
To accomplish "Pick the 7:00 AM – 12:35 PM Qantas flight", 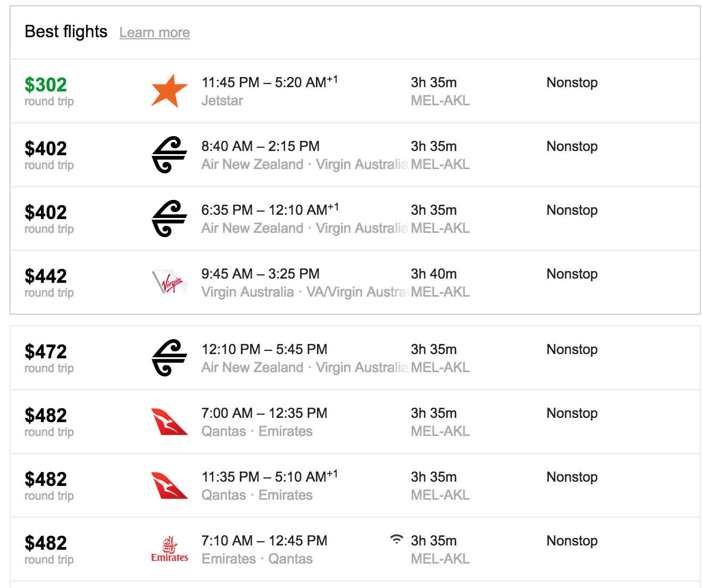I will coord(264,413).
